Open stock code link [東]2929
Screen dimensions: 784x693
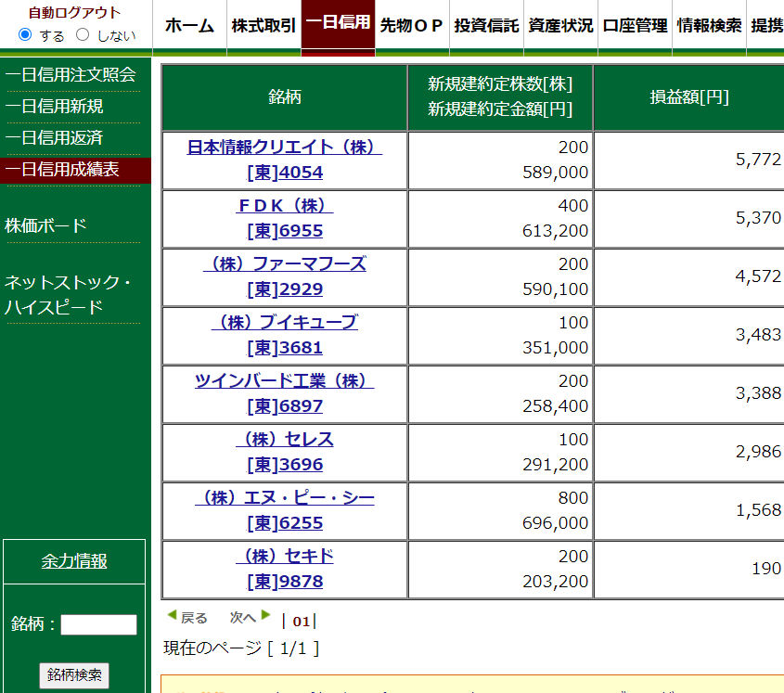pyautogui.click(x=285, y=289)
